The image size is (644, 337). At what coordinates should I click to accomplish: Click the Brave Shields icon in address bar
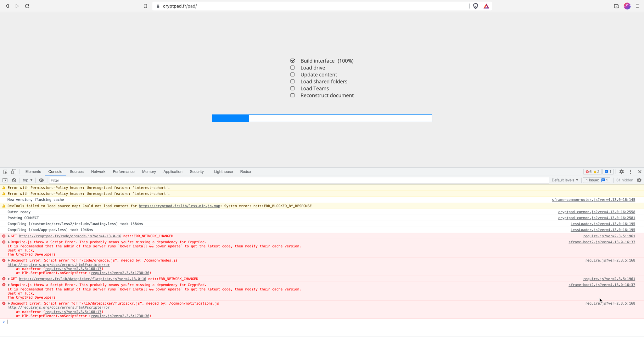pyautogui.click(x=475, y=6)
